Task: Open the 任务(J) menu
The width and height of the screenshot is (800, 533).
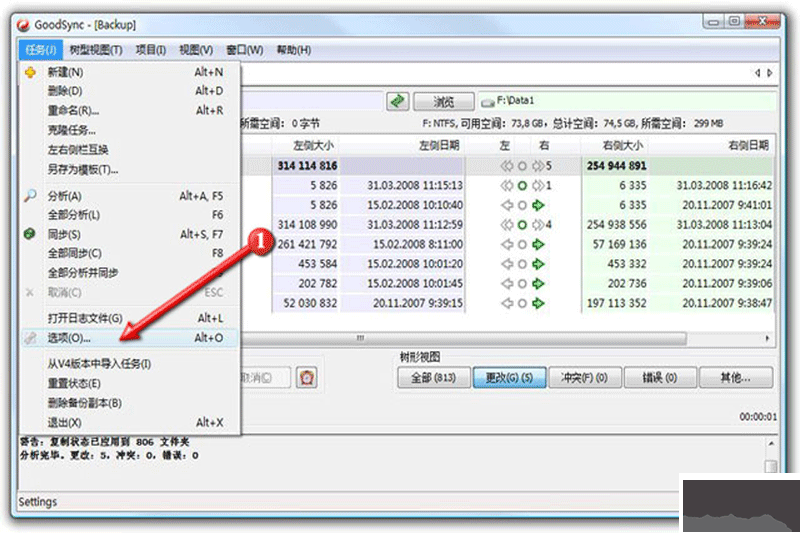Action: (41, 50)
